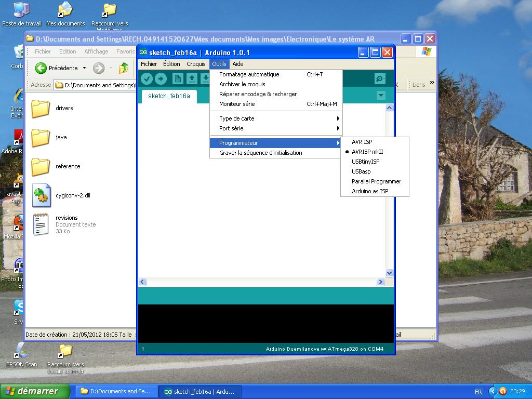
Task: Open the cygiconv-2.dll file icon
Action: pyautogui.click(x=41, y=195)
